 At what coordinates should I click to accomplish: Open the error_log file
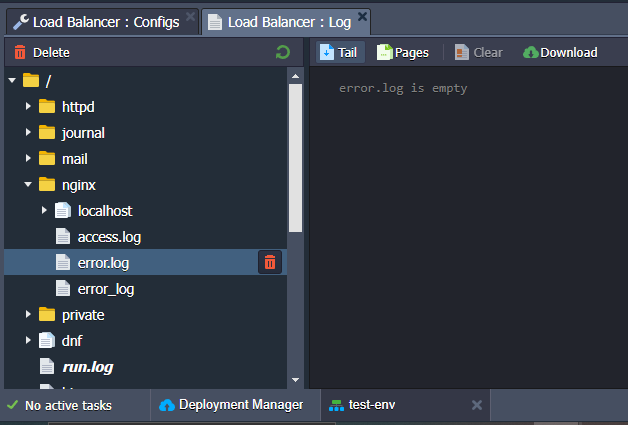tap(106, 289)
